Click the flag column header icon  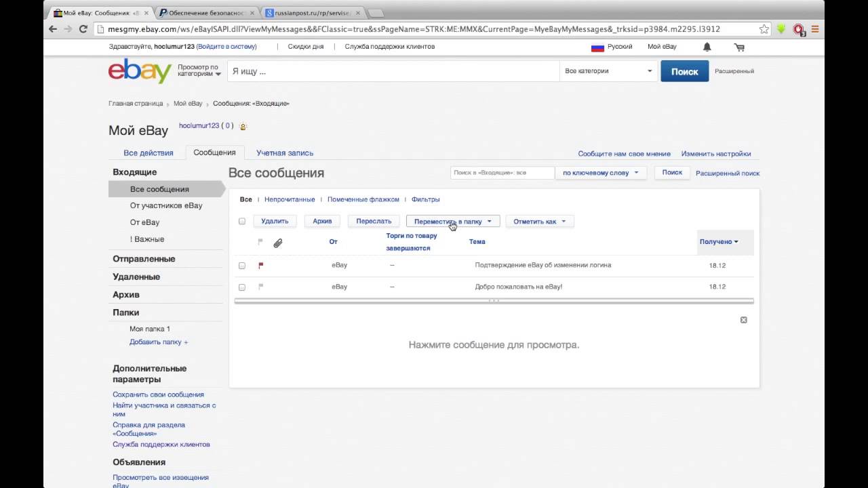click(x=260, y=242)
